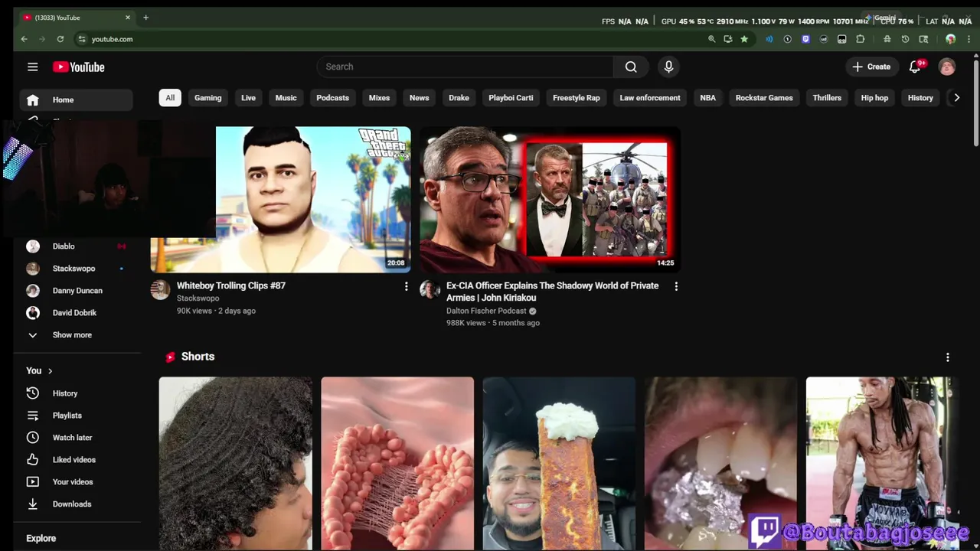This screenshot has width=980, height=551.
Task: Select the Drake filter chip
Action: click(459, 98)
